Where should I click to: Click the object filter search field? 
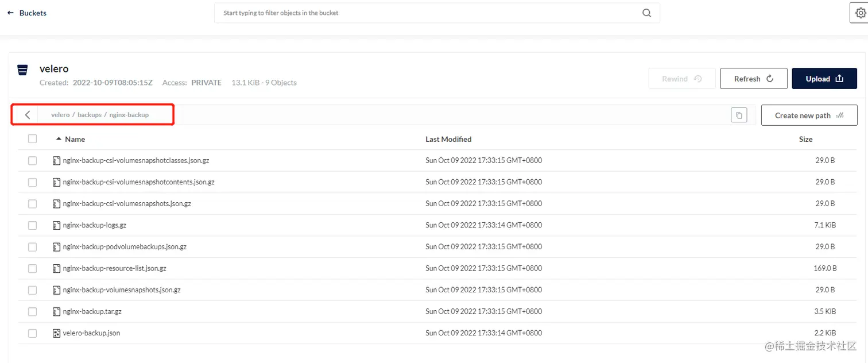point(437,13)
